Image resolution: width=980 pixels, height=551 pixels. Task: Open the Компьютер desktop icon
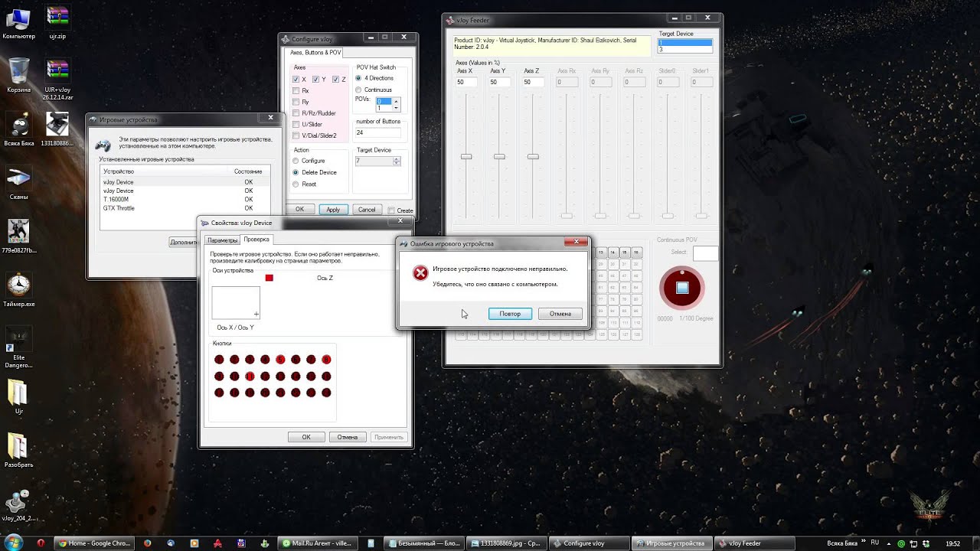18,22
